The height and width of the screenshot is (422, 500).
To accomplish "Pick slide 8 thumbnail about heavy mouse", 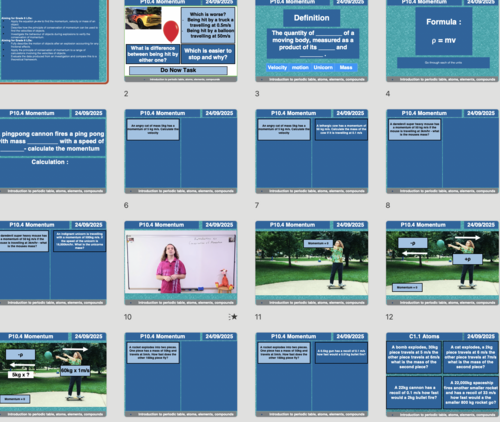I will 442,151.
